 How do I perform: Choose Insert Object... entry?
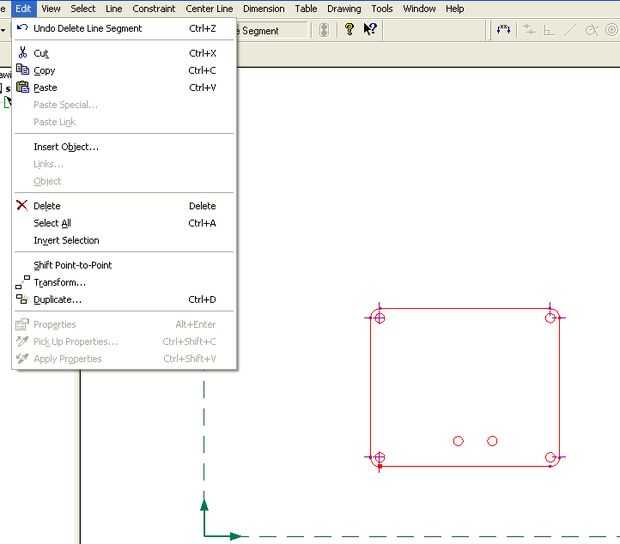[x=124, y=147]
